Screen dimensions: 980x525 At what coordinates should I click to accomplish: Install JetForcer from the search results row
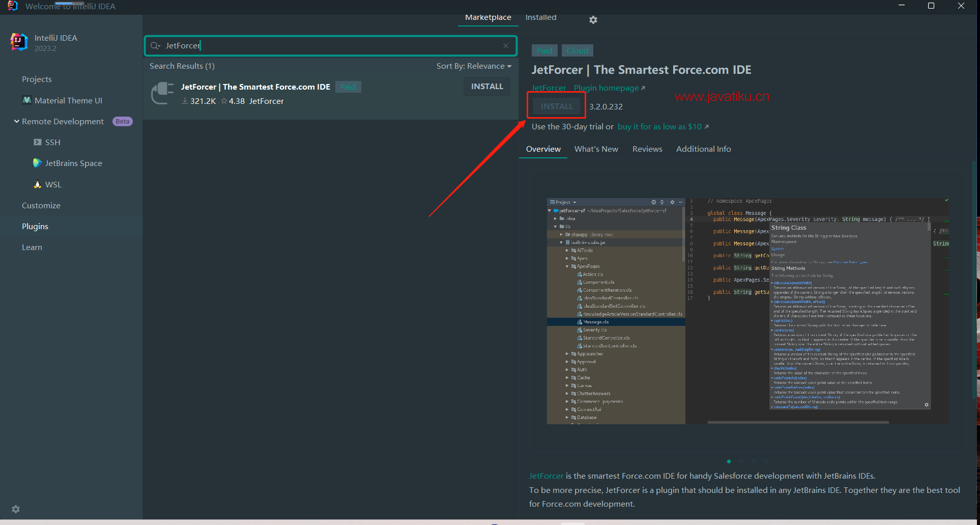pos(487,87)
